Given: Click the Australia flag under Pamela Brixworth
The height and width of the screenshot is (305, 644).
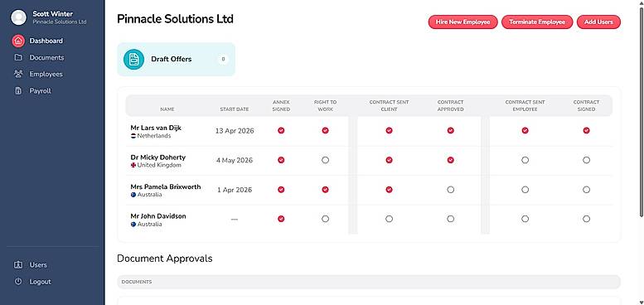Looking at the screenshot, I should 133,195.
